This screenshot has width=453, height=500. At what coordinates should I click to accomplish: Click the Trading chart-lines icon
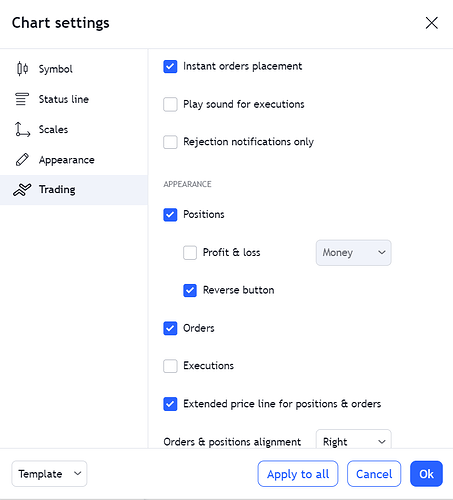[x=22, y=190]
